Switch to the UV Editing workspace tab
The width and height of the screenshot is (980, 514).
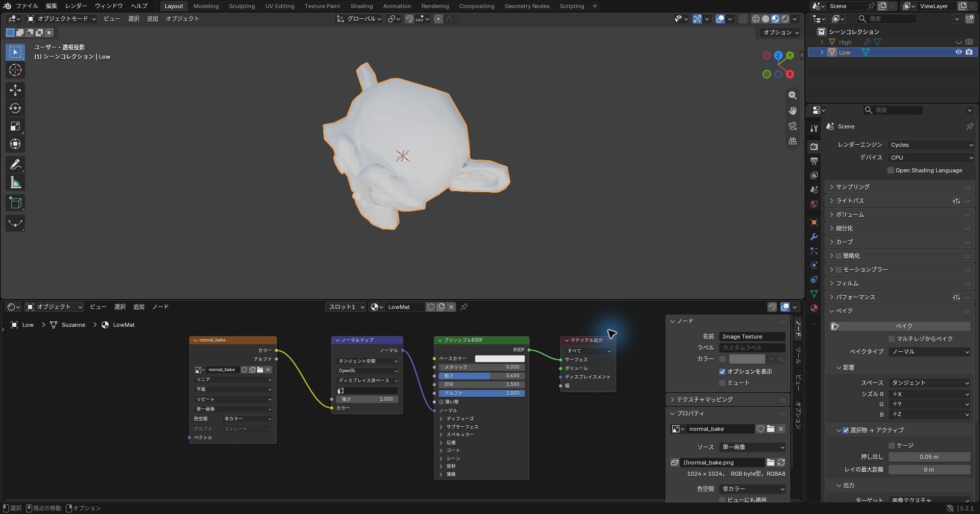pyautogui.click(x=280, y=6)
